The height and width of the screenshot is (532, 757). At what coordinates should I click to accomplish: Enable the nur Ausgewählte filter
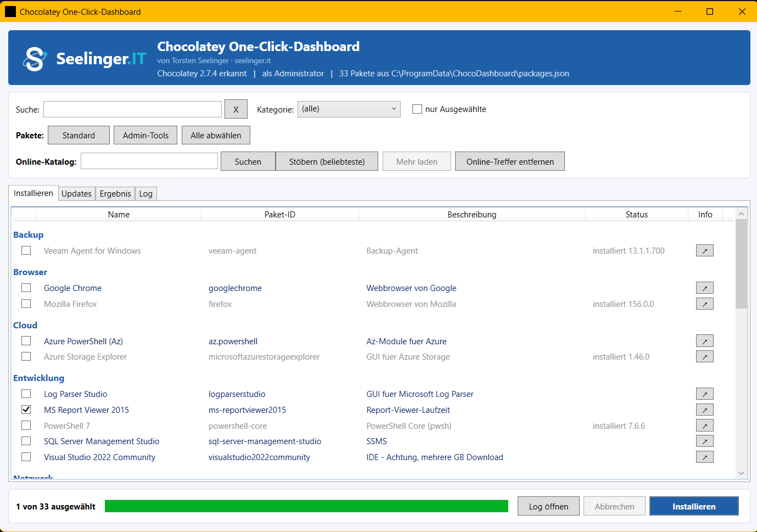point(417,109)
